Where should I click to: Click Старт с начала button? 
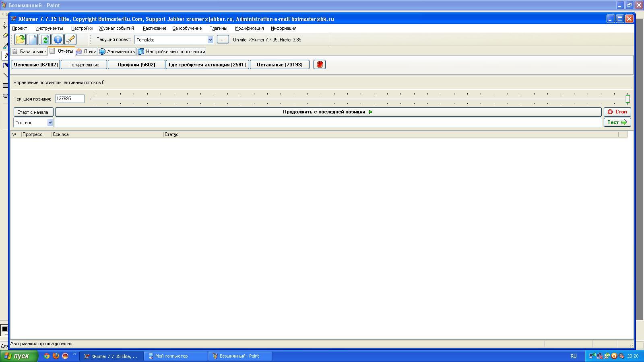(33, 112)
